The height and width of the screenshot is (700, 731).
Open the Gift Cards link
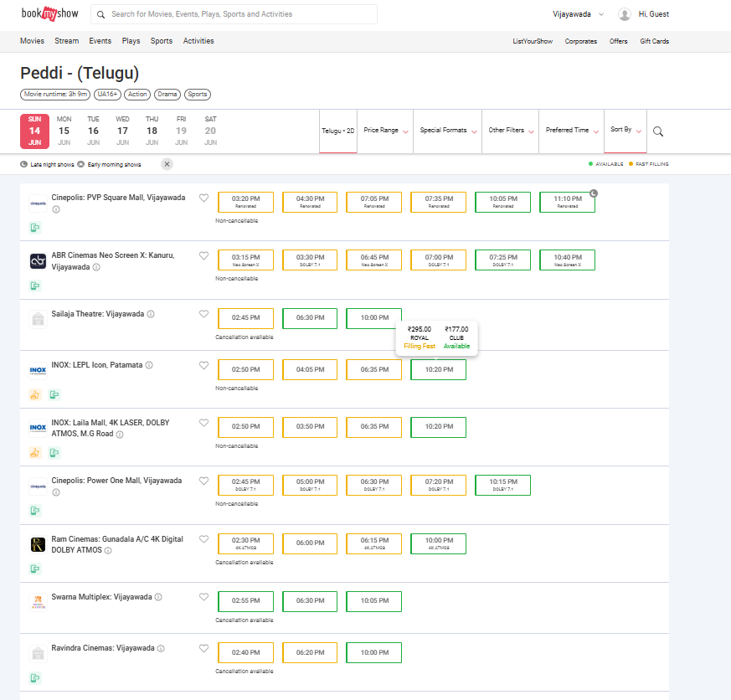coord(654,41)
